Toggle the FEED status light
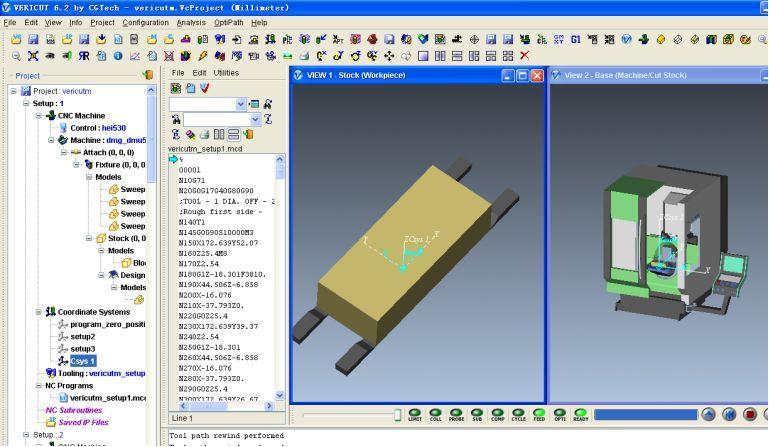 539,415
